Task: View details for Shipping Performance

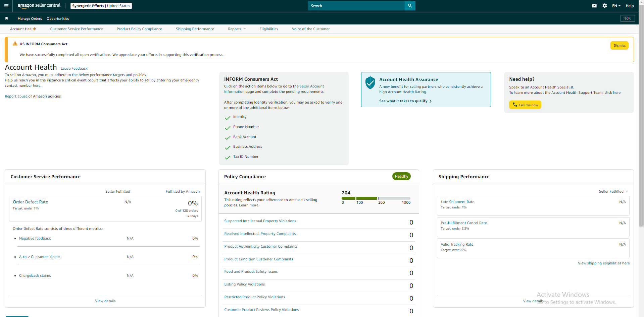Action: pyautogui.click(x=533, y=301)
